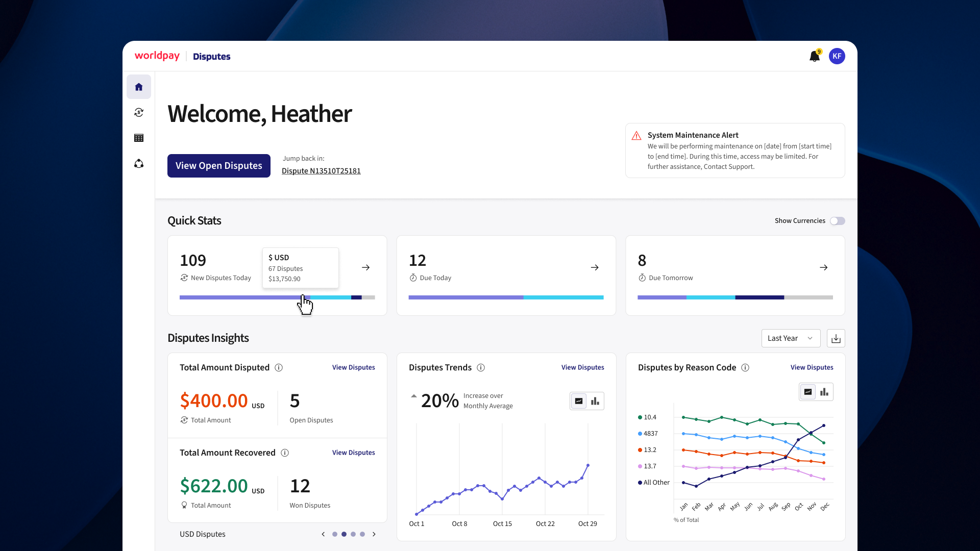Screen dimensions: 980x551
Task: Click $400.00 total disputed amount
Action: coord(214,401)
